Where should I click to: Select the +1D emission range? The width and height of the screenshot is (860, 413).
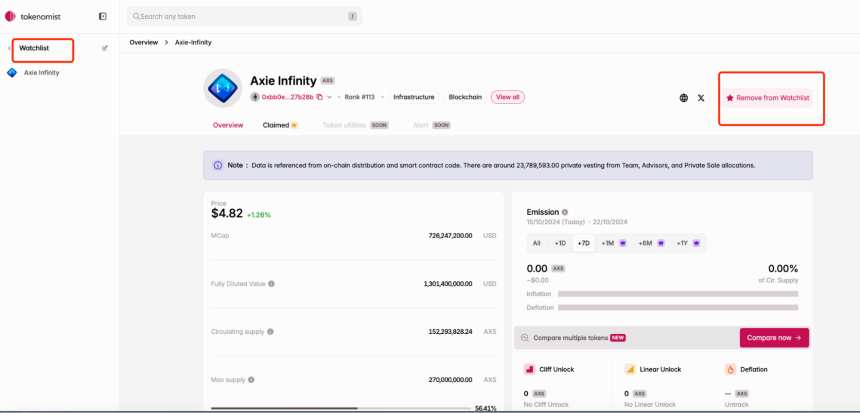[560, 243]
